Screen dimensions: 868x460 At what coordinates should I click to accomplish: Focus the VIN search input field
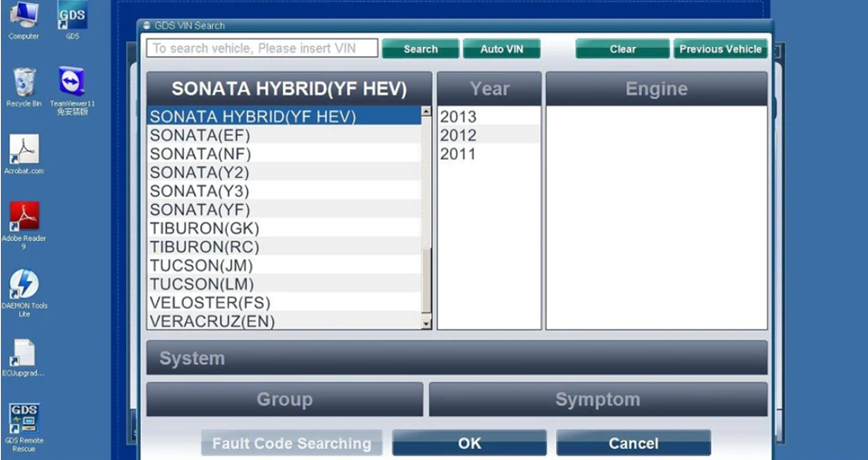point(262,48)
